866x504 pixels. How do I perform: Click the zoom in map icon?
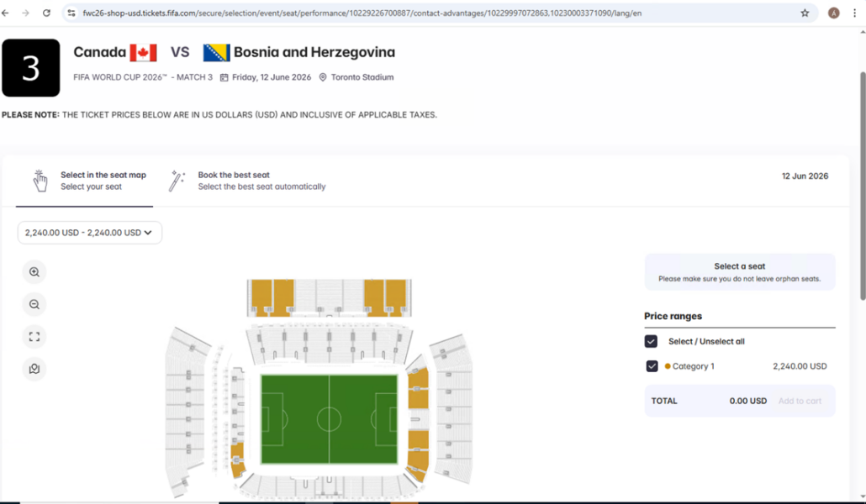(x=34, y=272)
